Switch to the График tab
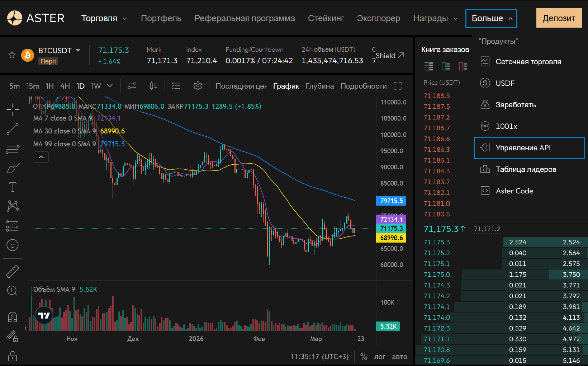 (x=286, y=86)
